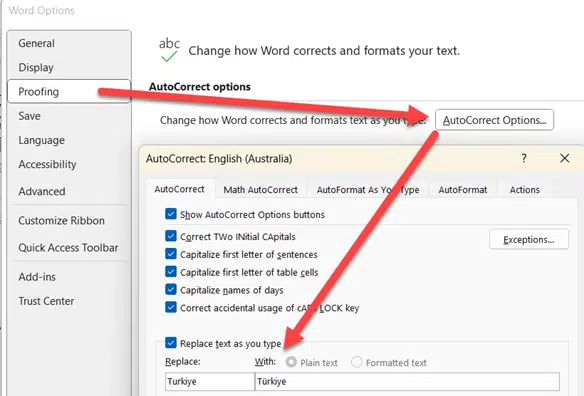Click the With field containing Türkiye
Screen dimensions: 584x396
(x=407, y=381)
